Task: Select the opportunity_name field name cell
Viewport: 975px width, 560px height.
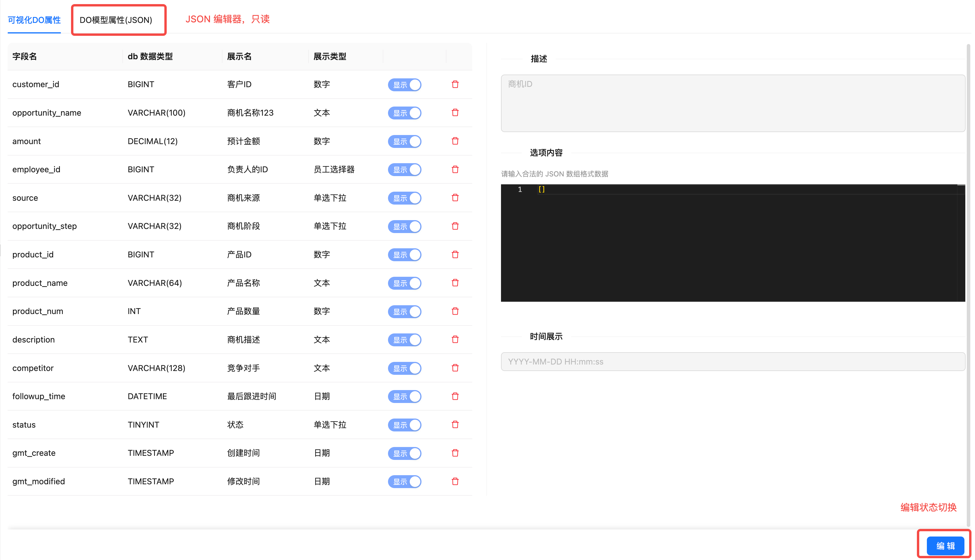Action: click(47, 113)
